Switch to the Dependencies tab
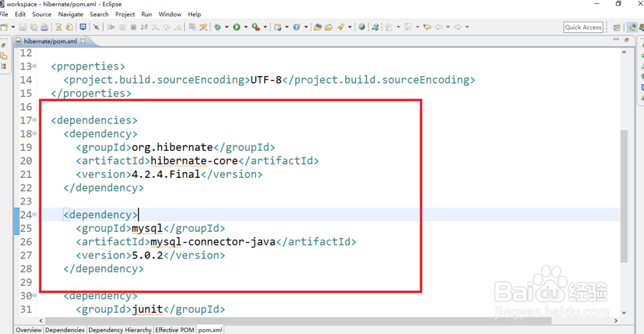The image size is (644, 334). click(65, 330)
